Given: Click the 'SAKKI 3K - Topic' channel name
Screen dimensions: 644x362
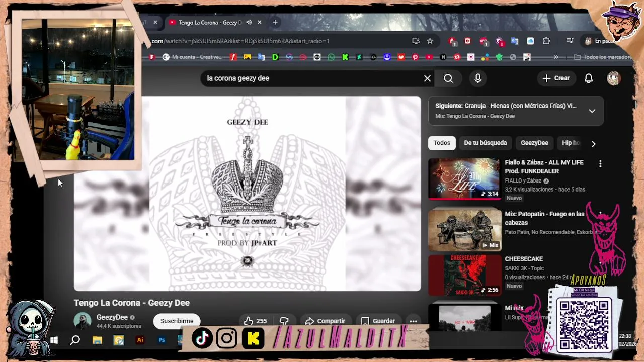Looking at the screenshot, I should pos(524,268).
